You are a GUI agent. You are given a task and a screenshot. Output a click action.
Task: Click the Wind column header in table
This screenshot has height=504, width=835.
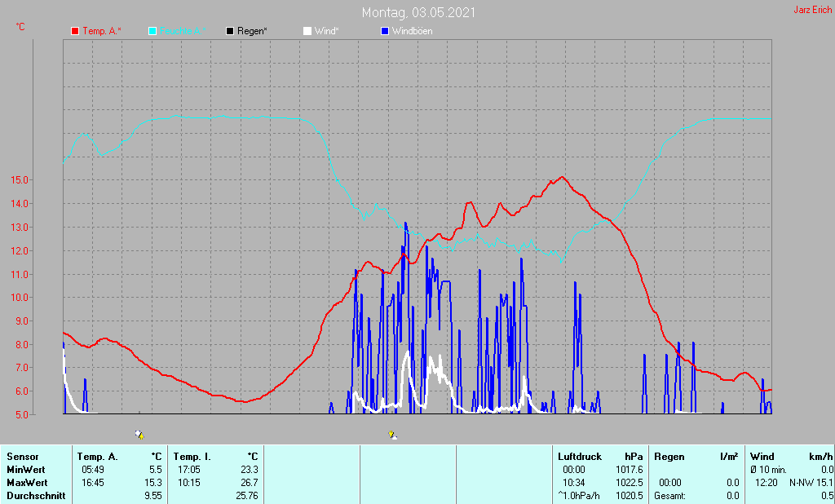tap(762, 457)
